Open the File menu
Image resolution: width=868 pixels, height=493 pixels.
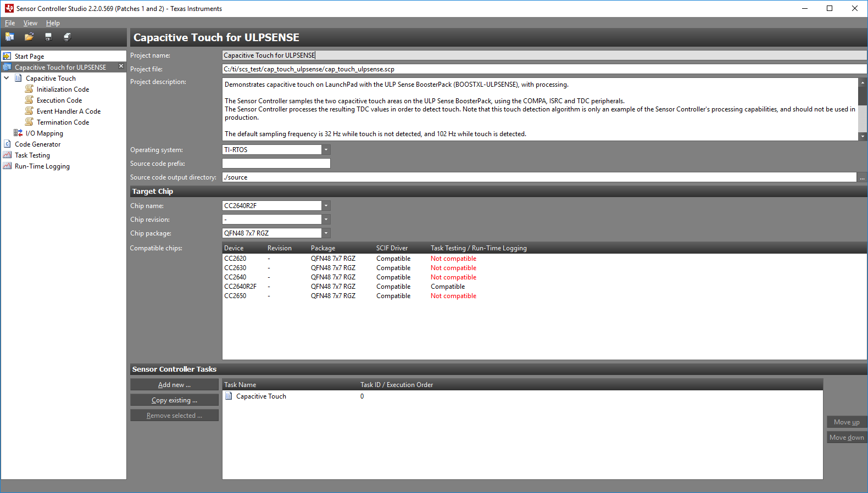click(10, 23)
